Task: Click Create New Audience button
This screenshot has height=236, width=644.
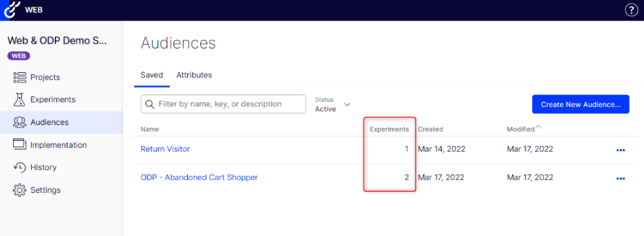Action: 580,104
